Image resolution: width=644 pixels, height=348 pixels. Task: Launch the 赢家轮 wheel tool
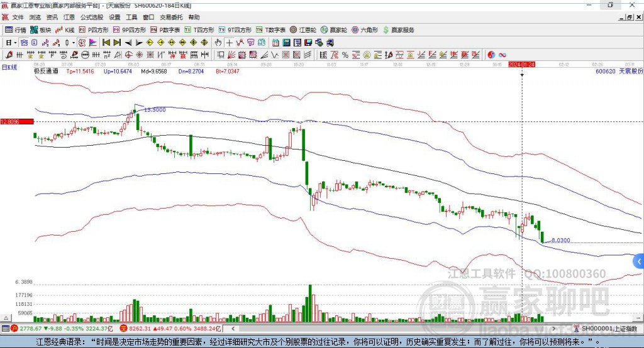(333, 30)
